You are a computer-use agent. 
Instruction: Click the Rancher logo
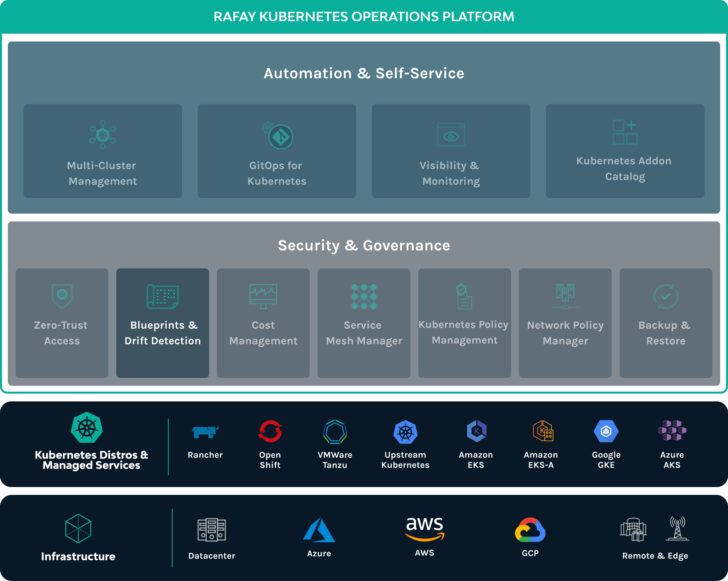coord(205,432)
